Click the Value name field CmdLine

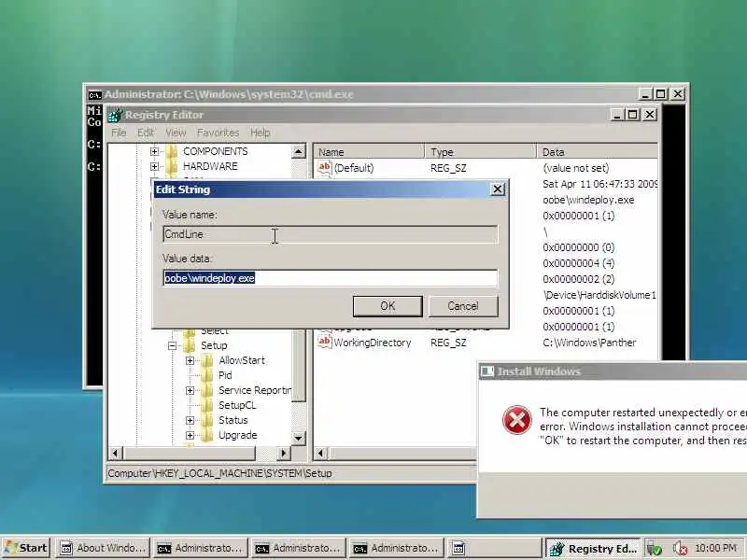[x=331, y=234]
